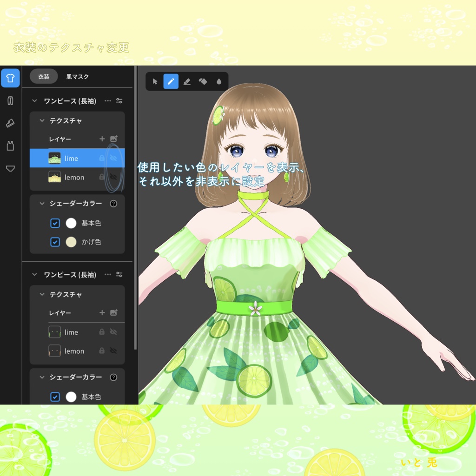Select the Inner wear category icon
This screenshot has height=476, width=476.
[10, 146]
